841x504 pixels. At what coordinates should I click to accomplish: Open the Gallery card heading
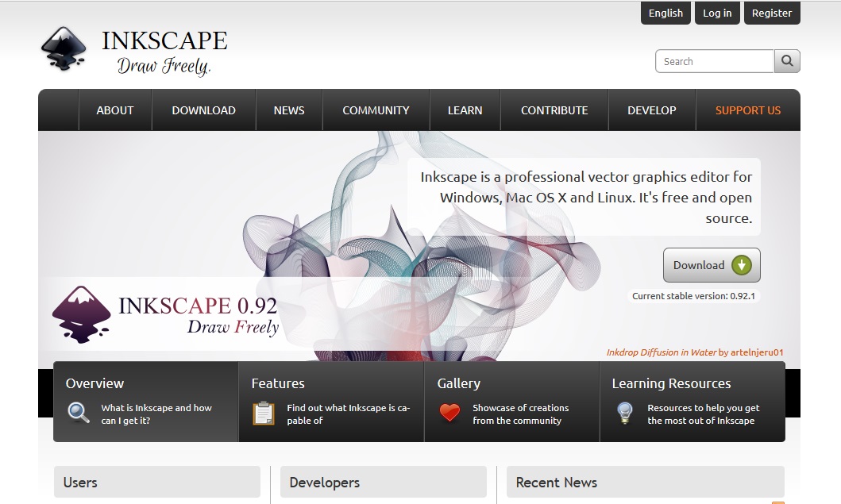pyautogui.click(x=458, y=383)
